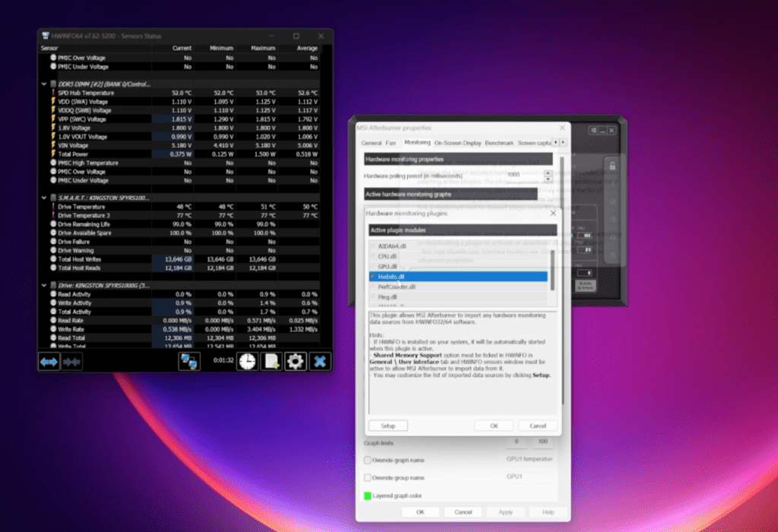The height and width of the screenshot is (532, 778).
Task: Reset min/max values with the clock icon
Action: click(246, 362)
